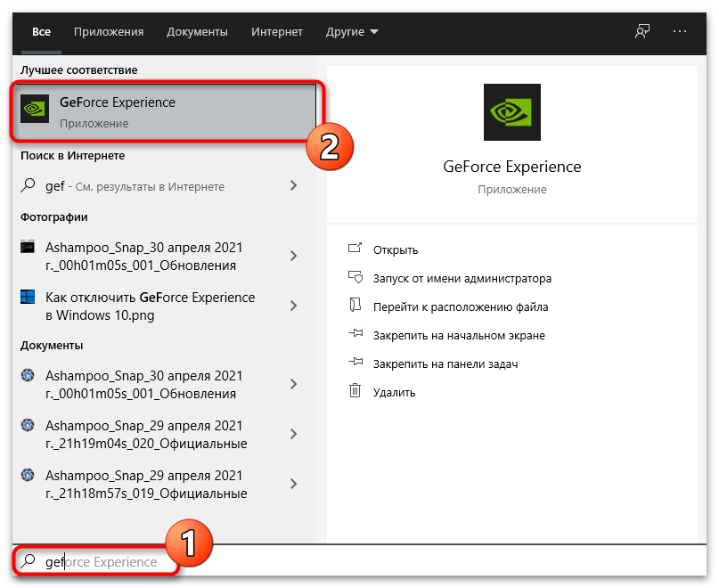This screenshot has width=719, height=588.
Task: Click the trash icon next to Удалить
Action: point(355,392)
